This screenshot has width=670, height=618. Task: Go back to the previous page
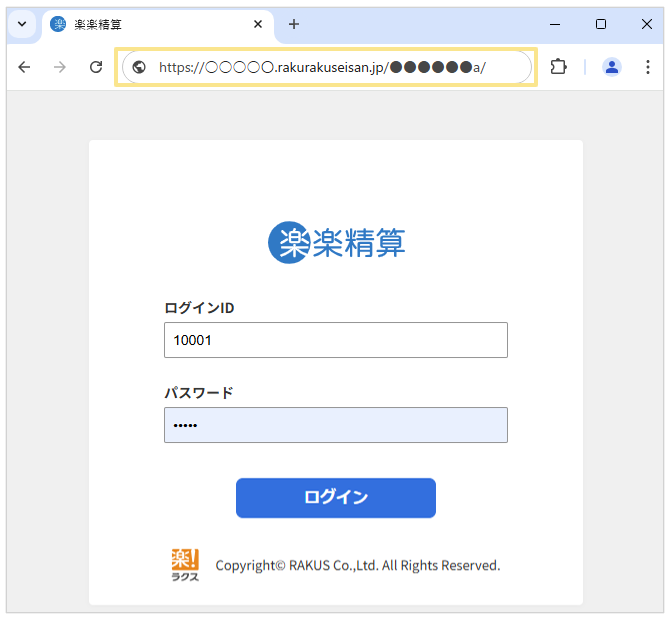click(24, 67)
